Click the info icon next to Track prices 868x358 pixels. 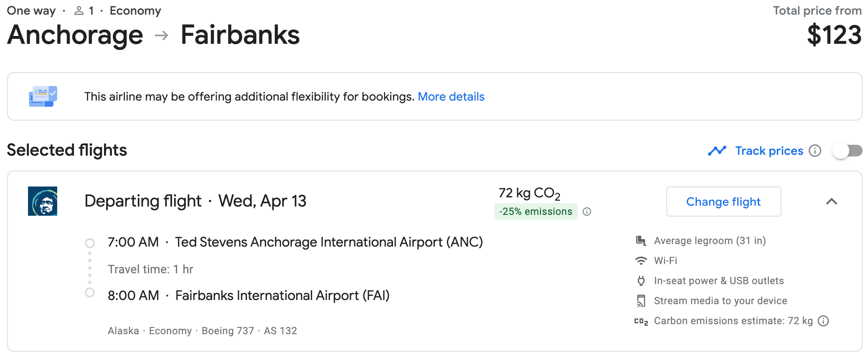(x=815, y=151)
